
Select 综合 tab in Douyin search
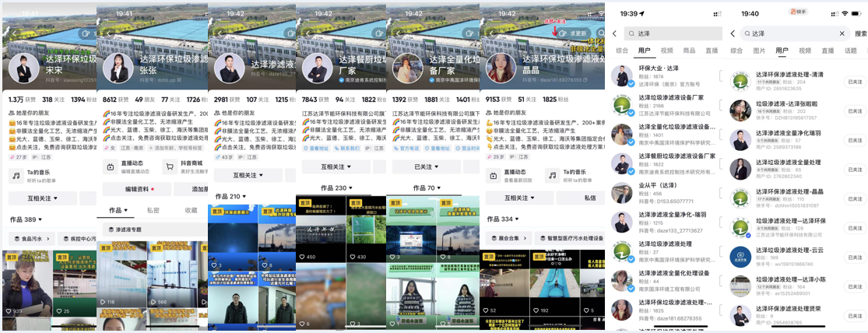point(622,51)
